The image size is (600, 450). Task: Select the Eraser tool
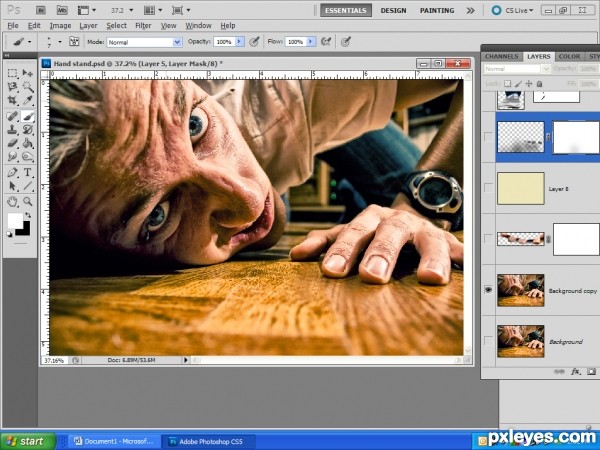tap(12, 143)
